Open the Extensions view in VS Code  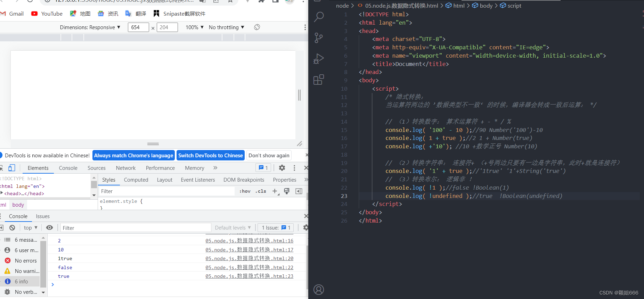click(x=319, y=80)
